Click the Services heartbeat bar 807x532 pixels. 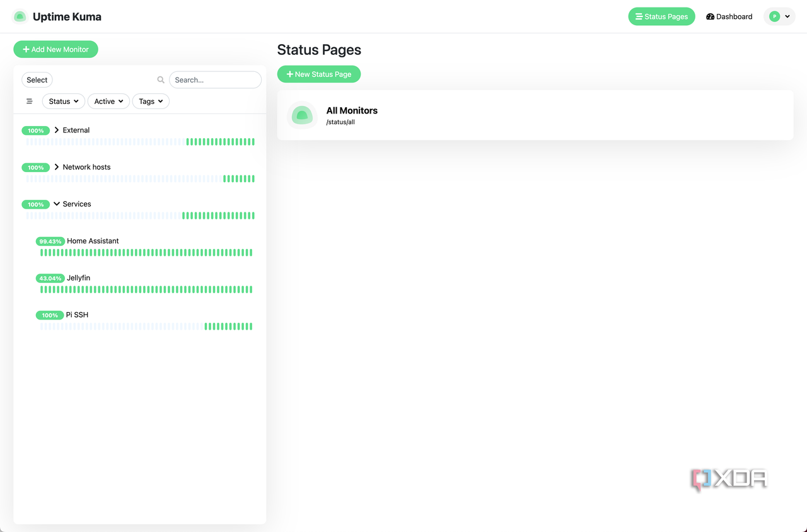(x=140, y=216)
